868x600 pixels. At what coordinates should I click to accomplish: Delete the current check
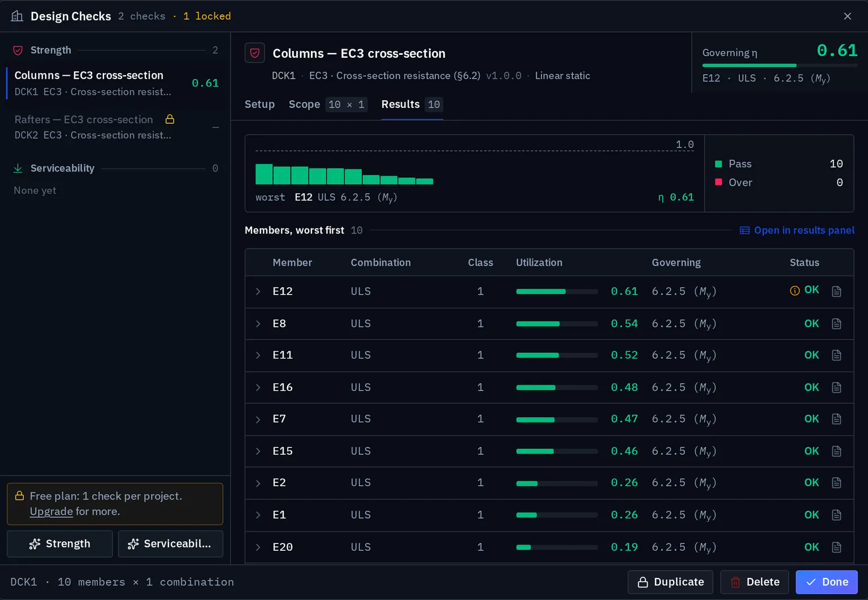pyautogui.click(x=754, y=582)
